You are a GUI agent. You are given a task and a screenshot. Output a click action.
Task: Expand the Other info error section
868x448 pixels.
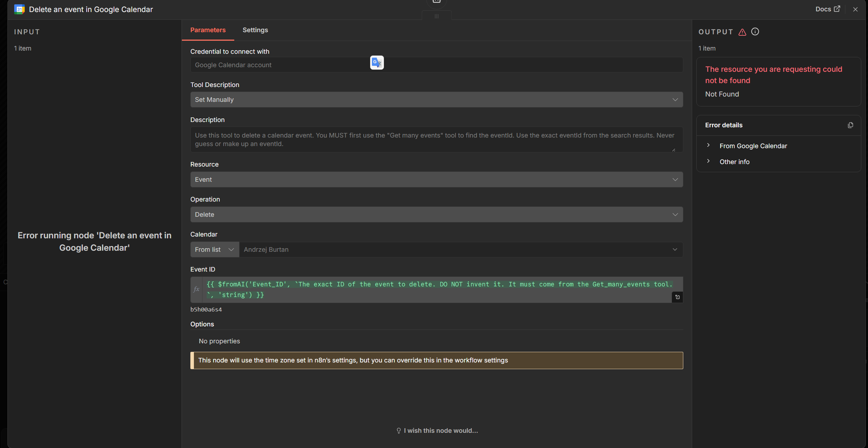click(734, 162)
